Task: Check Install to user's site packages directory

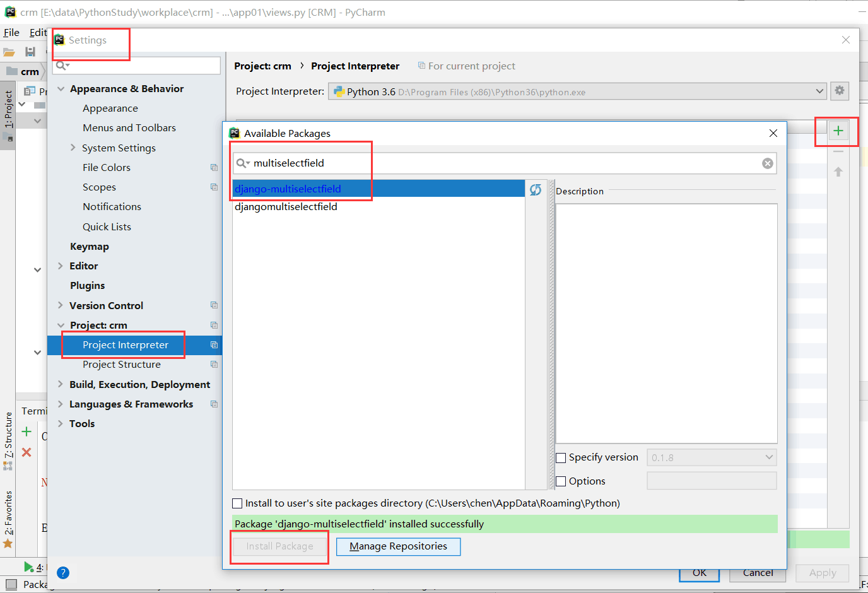Action: 237,503
